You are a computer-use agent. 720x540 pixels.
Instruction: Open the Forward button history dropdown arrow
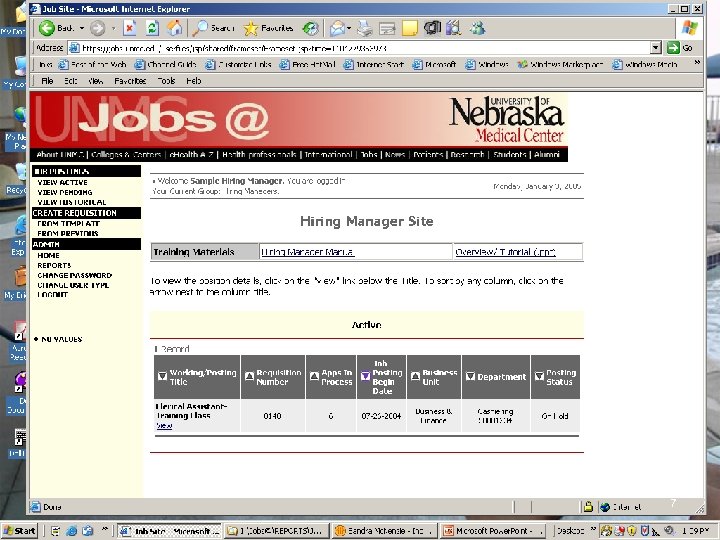click(x=113, y=28)
